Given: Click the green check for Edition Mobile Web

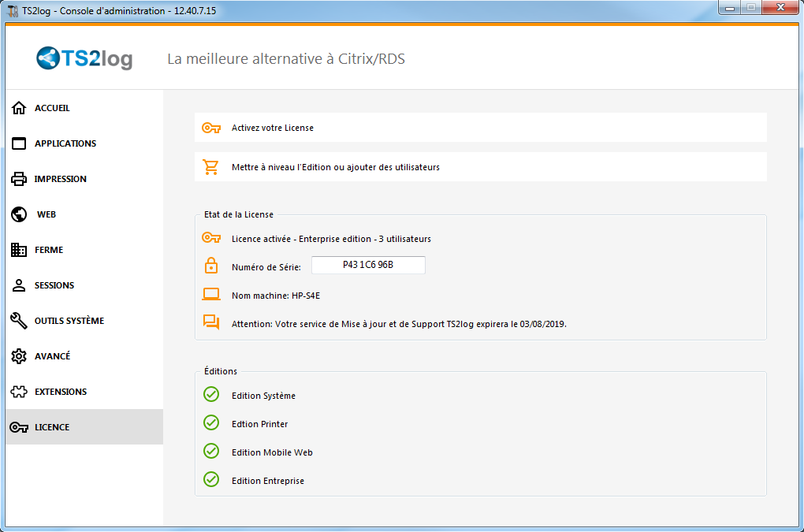Looking at the screenshot, I should click(211, 451).
